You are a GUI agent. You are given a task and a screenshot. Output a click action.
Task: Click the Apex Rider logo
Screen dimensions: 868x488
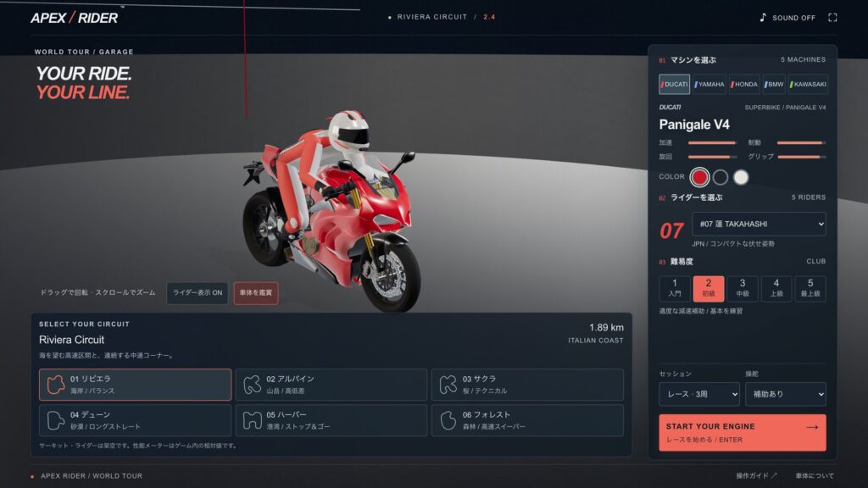[x=75, y=18]
